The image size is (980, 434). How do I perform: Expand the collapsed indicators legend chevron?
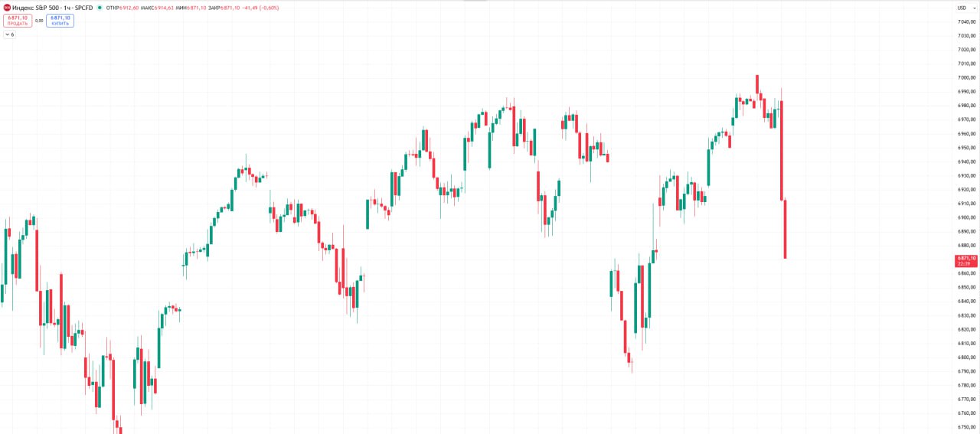point(7,34)
